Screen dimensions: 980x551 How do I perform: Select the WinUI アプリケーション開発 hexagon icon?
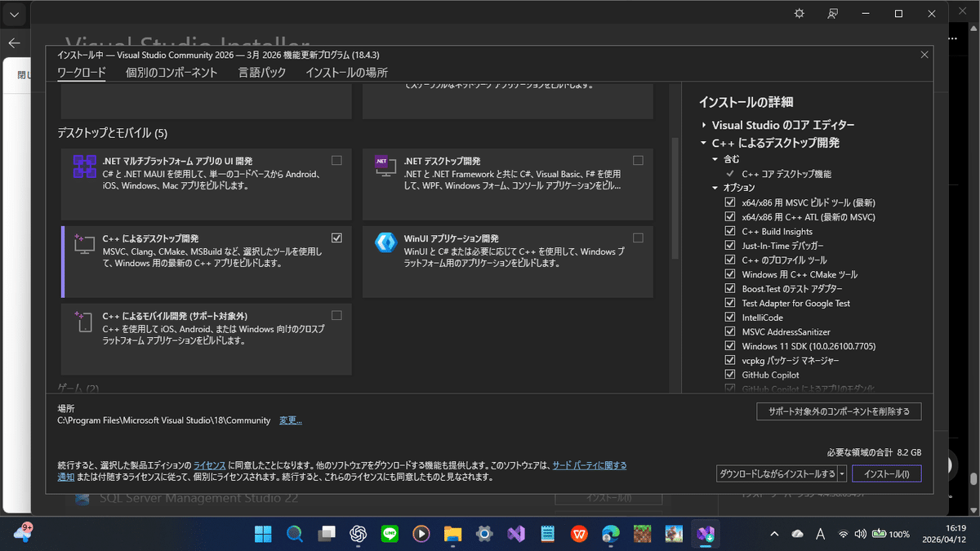coord(385,242)
